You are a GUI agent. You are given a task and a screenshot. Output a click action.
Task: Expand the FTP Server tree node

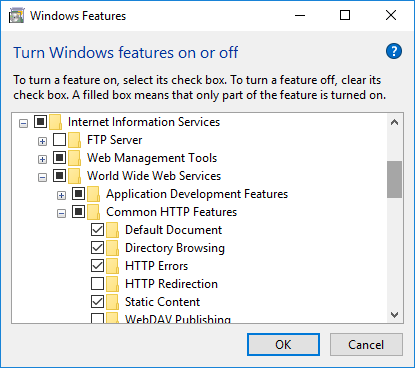[x=42, y=142]
